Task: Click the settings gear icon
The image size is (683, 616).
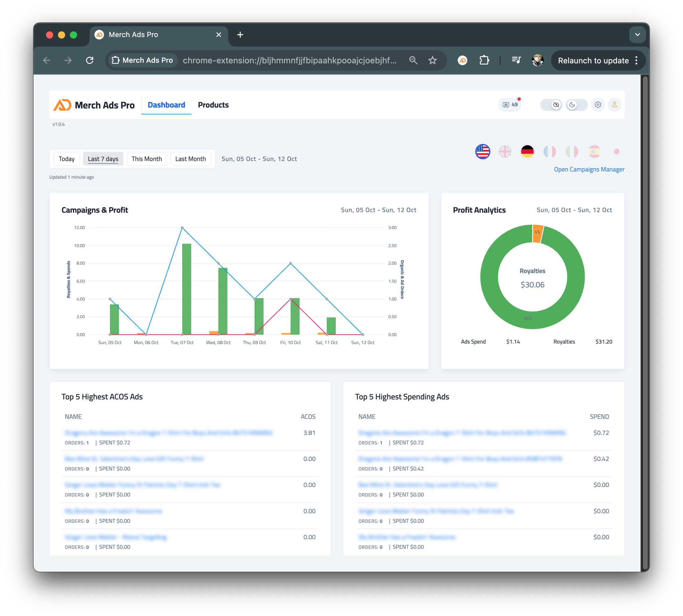Action: [598, 105]
